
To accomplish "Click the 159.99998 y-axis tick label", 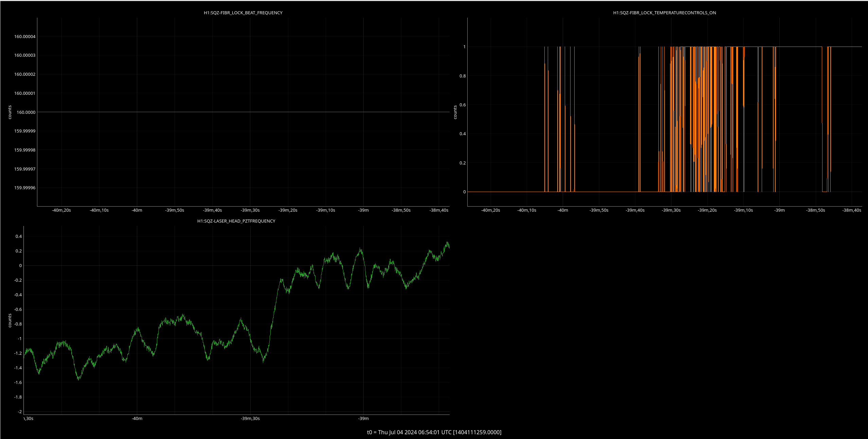I will point(25,150).
